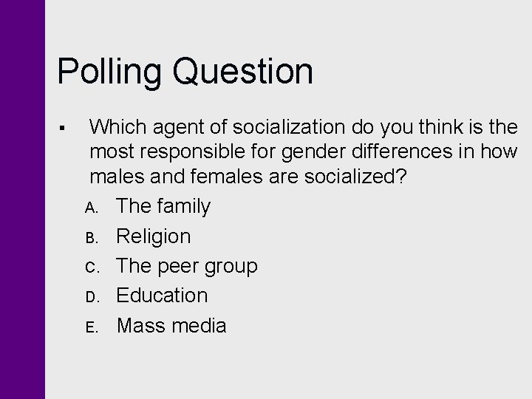Choose answer option "The family"

(x=163, y=206)
